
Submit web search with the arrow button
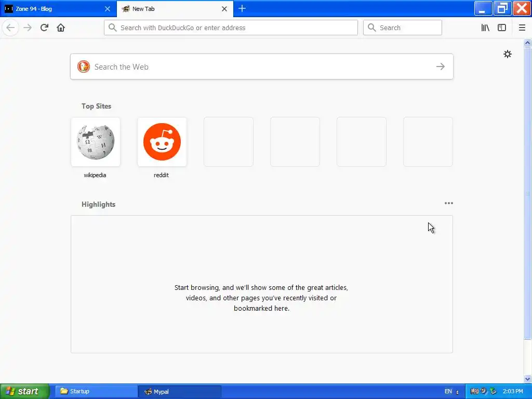click(441, 66)
